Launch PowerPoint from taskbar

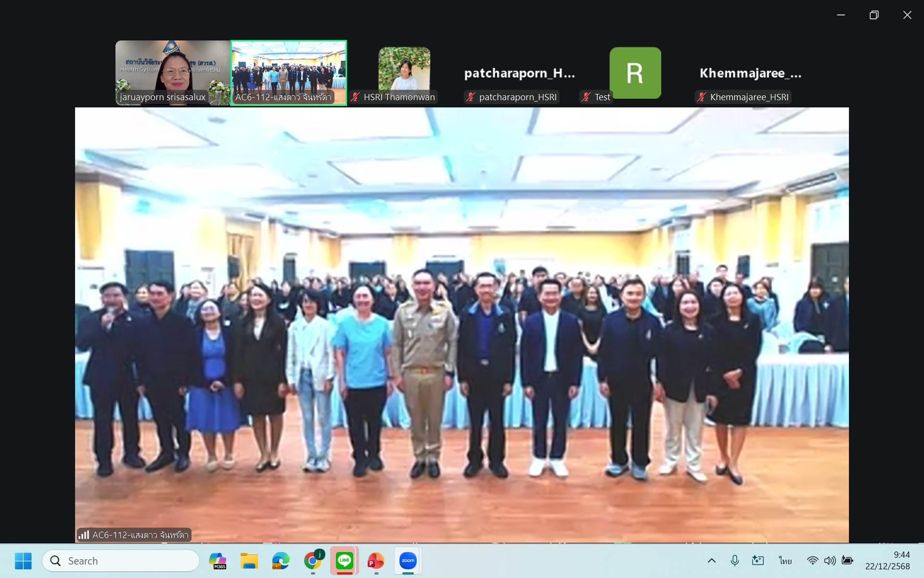click(376, 561)
